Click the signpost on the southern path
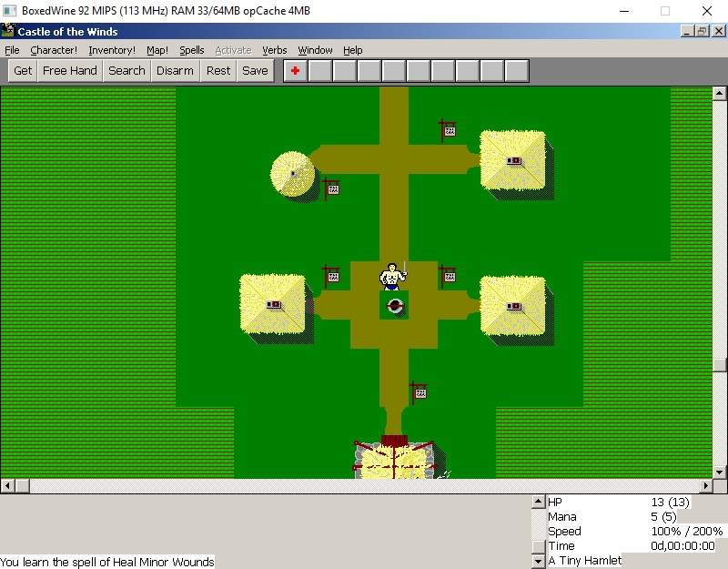Screen dimensions: 728x569 click(419, 393)
